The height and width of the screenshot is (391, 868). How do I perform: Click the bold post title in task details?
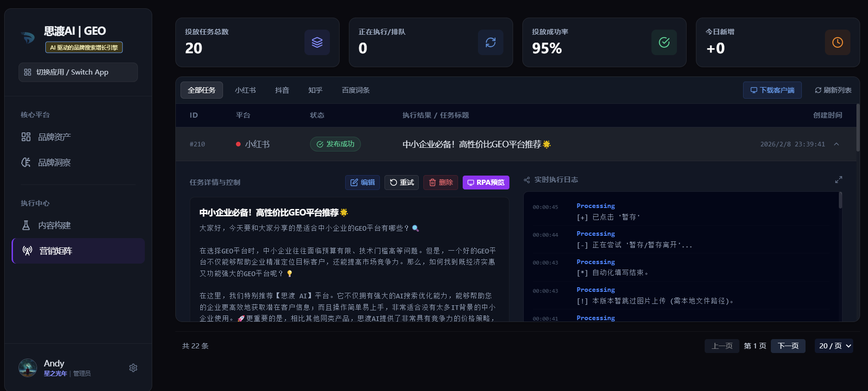(x=273, y=213)
